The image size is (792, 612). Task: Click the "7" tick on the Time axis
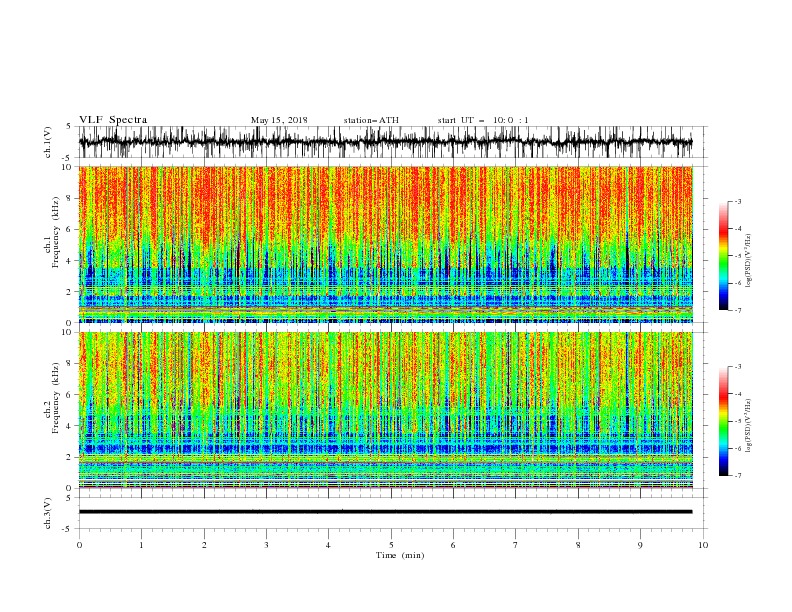point(516,545)
